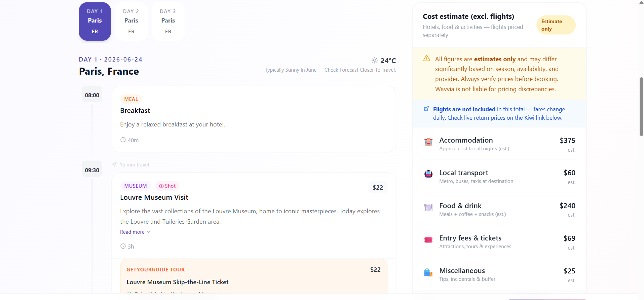The image size is (644, 300).
Task: Click the $375 accommodation estimate
Action: [567, 141]
